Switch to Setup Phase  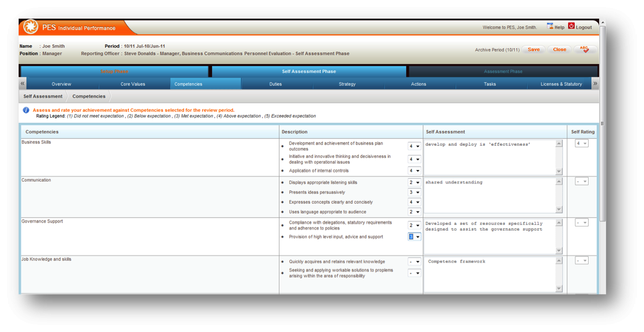coord(115,72)
